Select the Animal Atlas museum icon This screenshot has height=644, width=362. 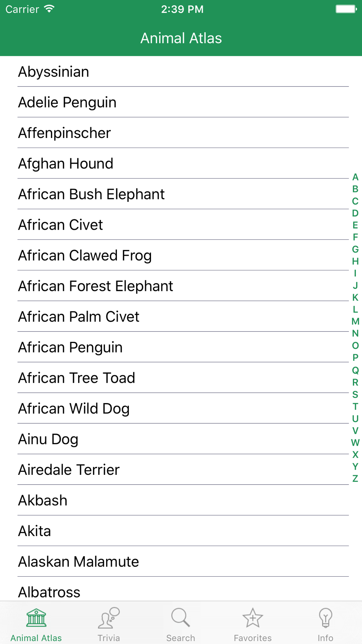36,618
